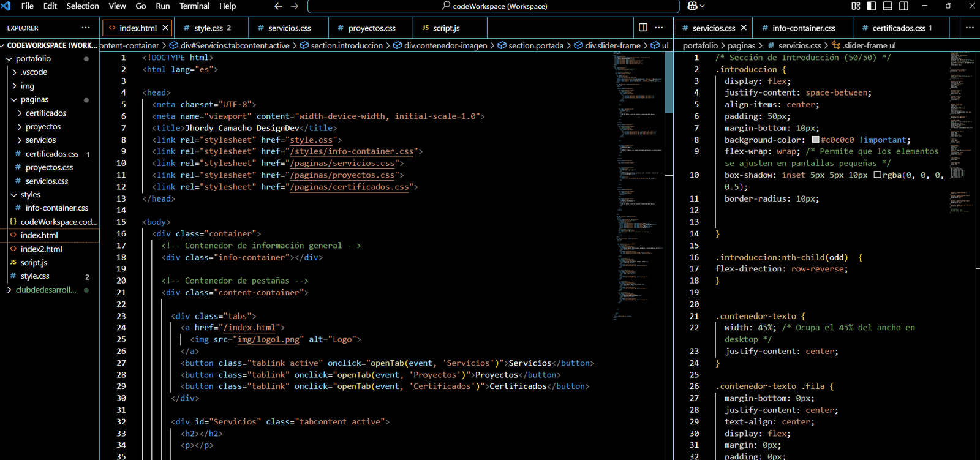Click the Customize Layout icon

[856, 6]
